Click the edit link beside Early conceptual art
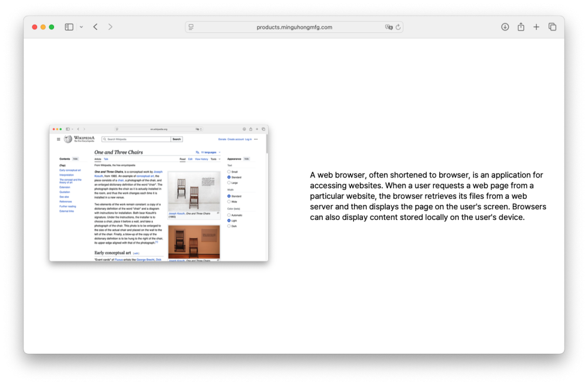The height and width of the screenshot is (385, 588). pyautogui.click(x=136, y=253)
